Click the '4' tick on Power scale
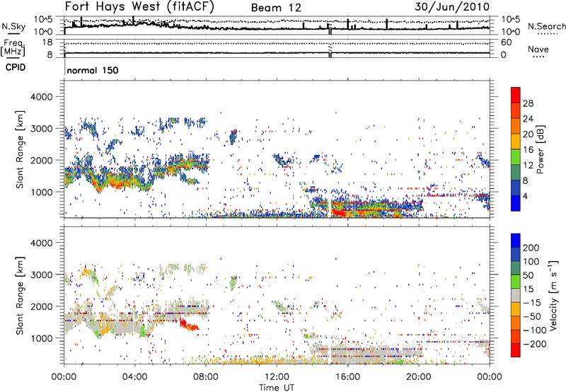Screen dimensions: 566x392 tap(525, 196)
